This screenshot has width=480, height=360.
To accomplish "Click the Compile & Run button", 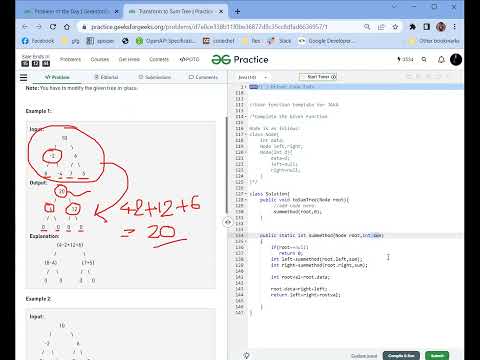I will tap(401, 355).
